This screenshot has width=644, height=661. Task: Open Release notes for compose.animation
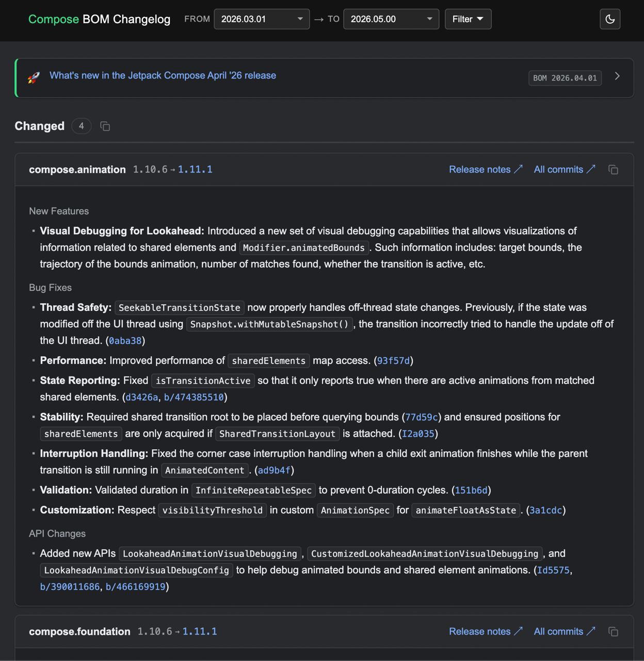point(486,169)
